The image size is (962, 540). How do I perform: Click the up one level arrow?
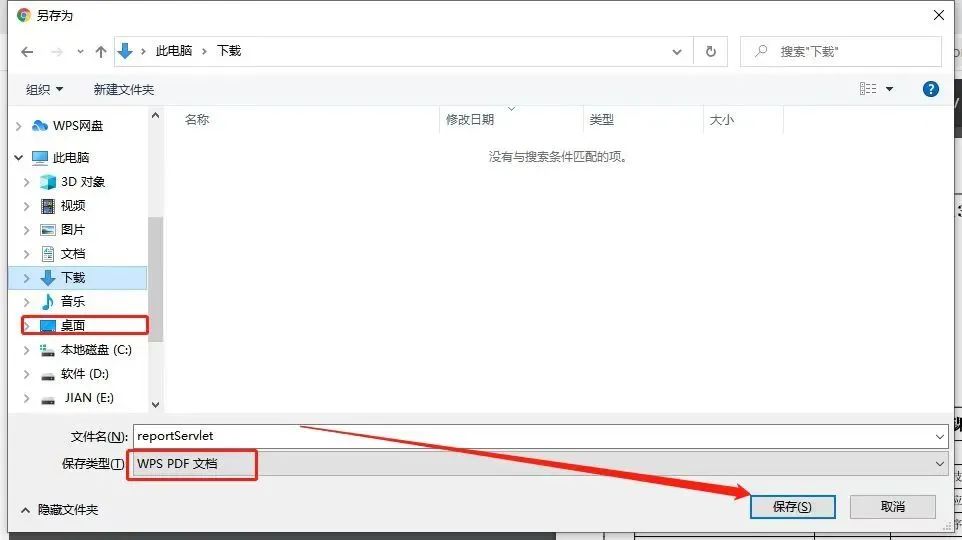[100, 51]
